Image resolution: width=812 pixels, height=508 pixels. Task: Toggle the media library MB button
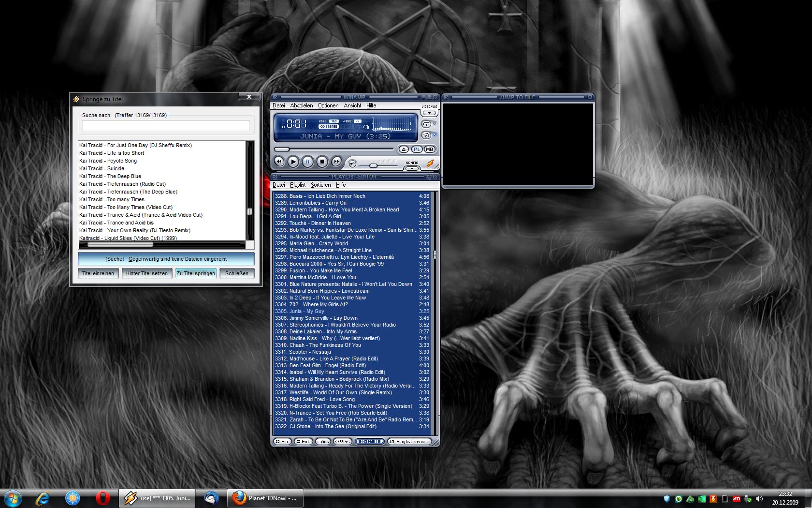click(429, 149)
